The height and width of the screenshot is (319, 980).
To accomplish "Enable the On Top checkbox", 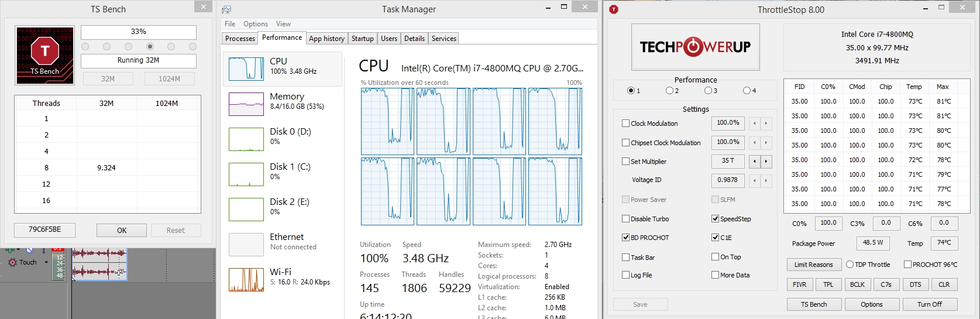I will tap(715, 257).
